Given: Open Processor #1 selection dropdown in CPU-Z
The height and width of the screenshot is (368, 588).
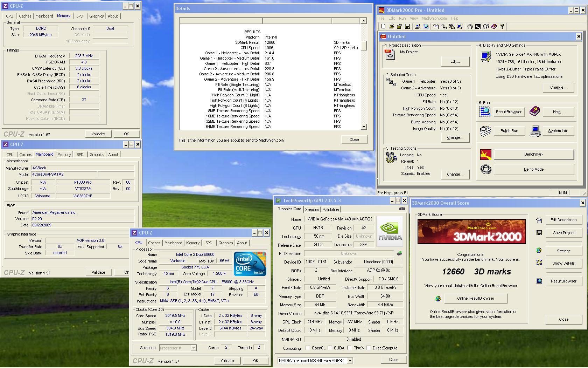Looking at the screenshot, I should (194, 348).
